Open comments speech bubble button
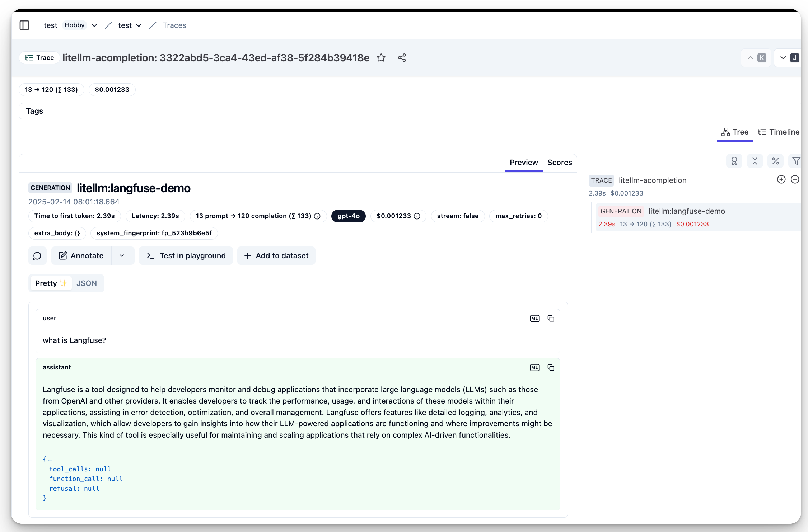Screen dimensions: 808x532 tap(37, 256)
